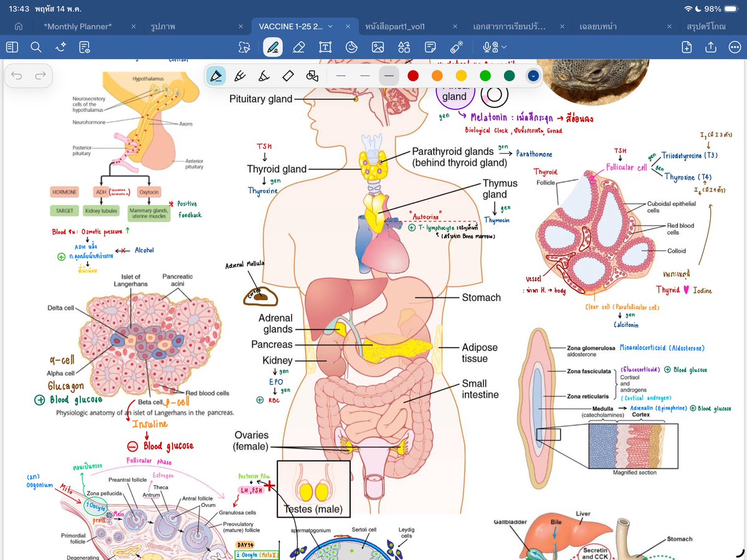The height and width of the screenshot is (560, 747).
Task: Open the read-only document view icon
Action: coord(85,47)
